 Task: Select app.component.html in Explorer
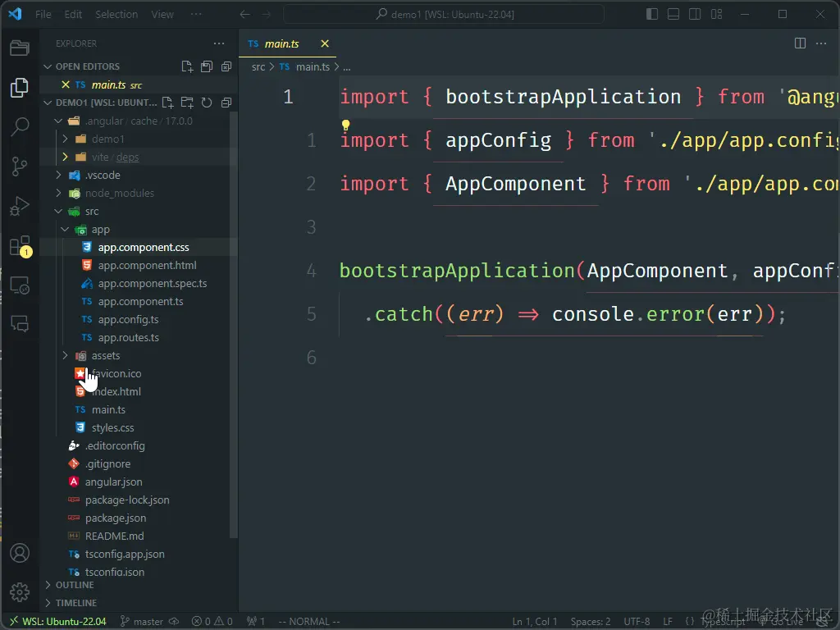146,265
